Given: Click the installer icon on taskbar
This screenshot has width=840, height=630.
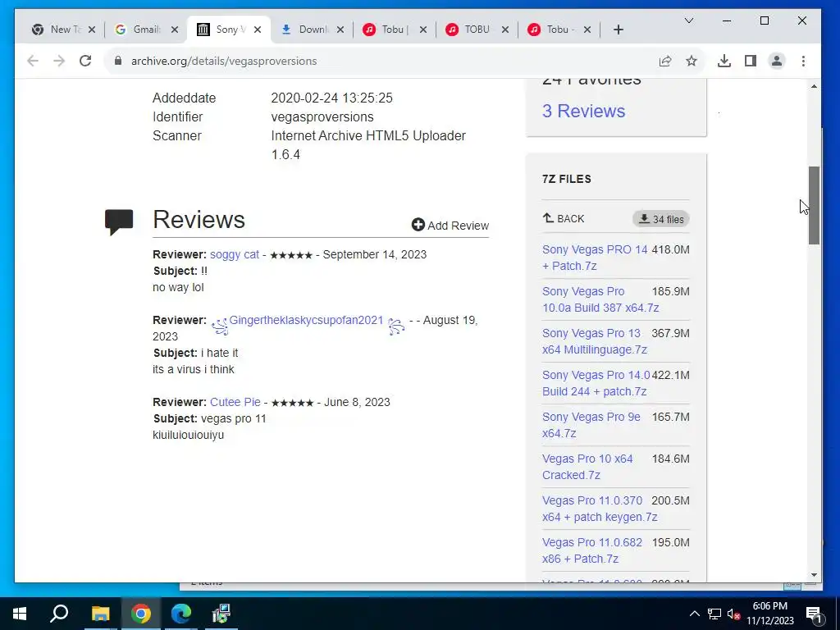Looking at the screenshot, I should click(221, 614).
